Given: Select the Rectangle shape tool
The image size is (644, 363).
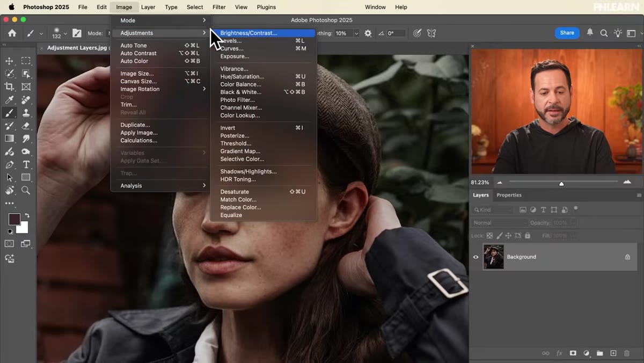Looking at the screenshot, I should (x=26, y=177).
